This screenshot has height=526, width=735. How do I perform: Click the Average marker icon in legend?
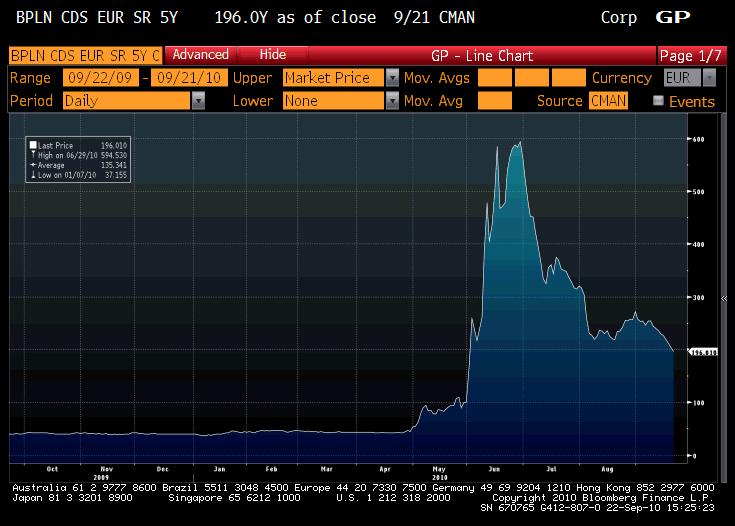pos(34,163)
